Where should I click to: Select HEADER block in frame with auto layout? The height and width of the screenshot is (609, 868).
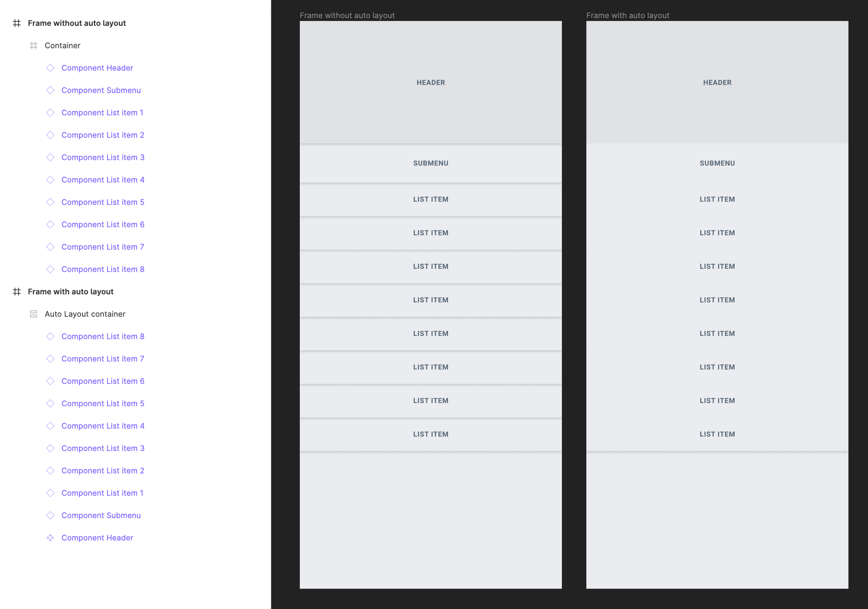(717, 82)
